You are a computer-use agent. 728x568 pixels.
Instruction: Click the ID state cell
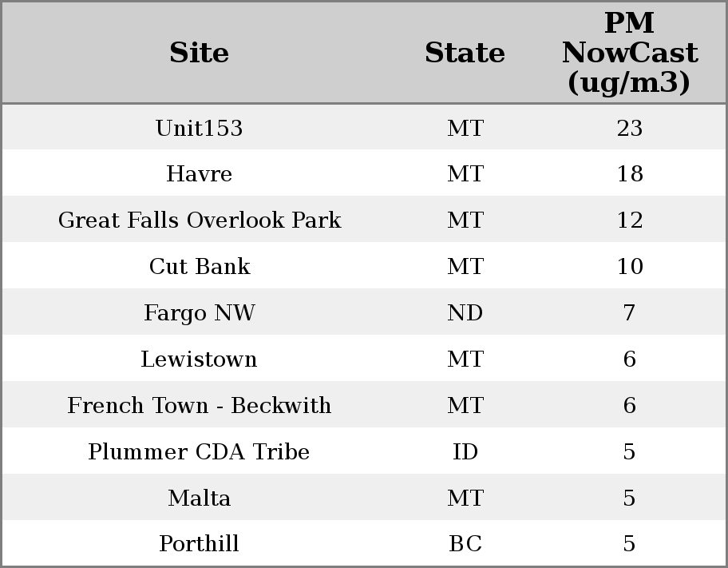point(465,452)
